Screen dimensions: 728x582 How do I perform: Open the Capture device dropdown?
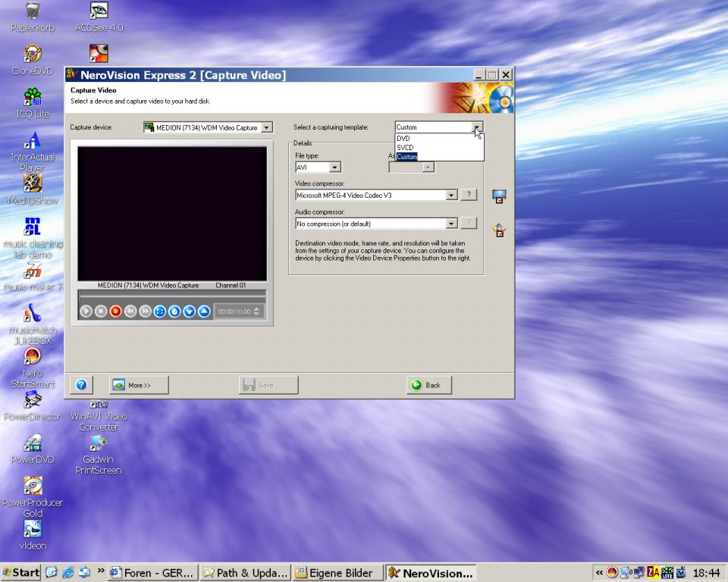click(x=267, y=127)
